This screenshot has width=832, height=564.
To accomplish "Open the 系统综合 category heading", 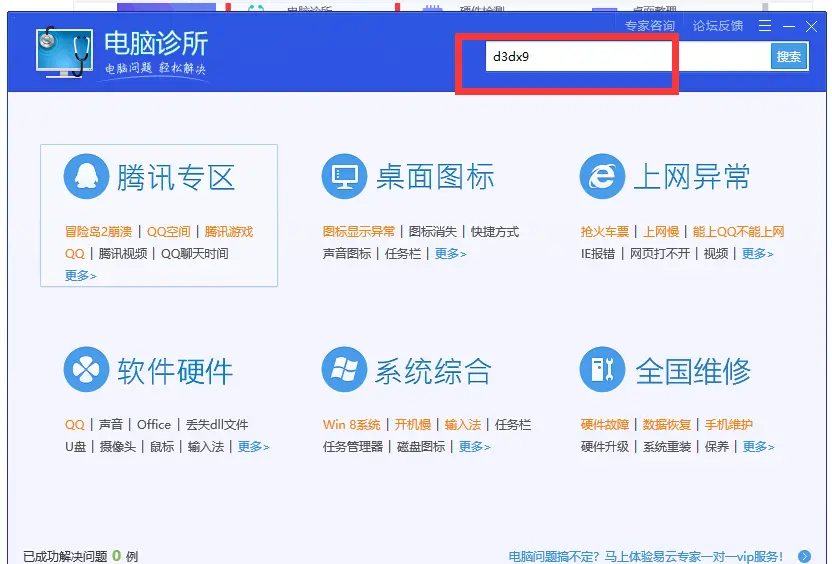I will [434, 371].
